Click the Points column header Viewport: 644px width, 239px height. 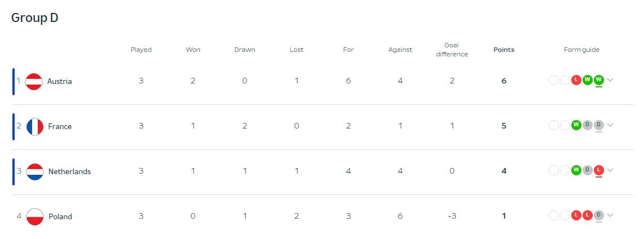[504, 50]
